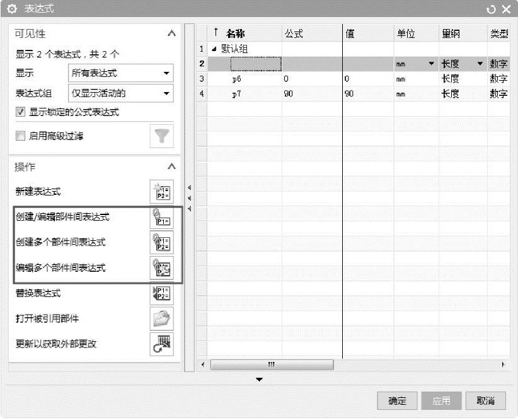
Task: Click the New Expression (新建表达式) icon
Action: tap(161, 192)
